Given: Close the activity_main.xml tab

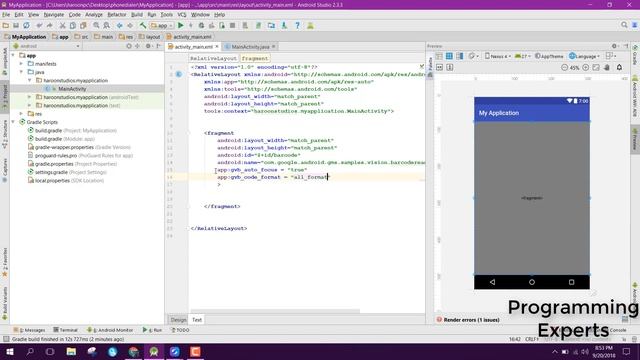Looking at the screenshot, I should pos(217,47).
